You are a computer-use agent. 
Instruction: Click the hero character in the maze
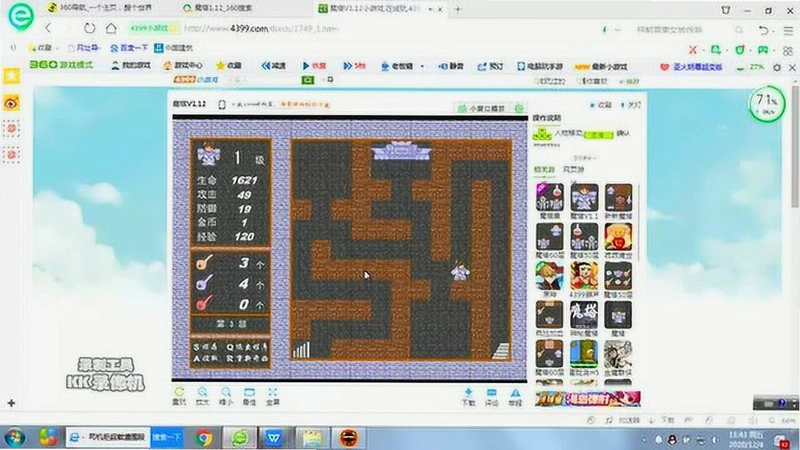[460, 270]
